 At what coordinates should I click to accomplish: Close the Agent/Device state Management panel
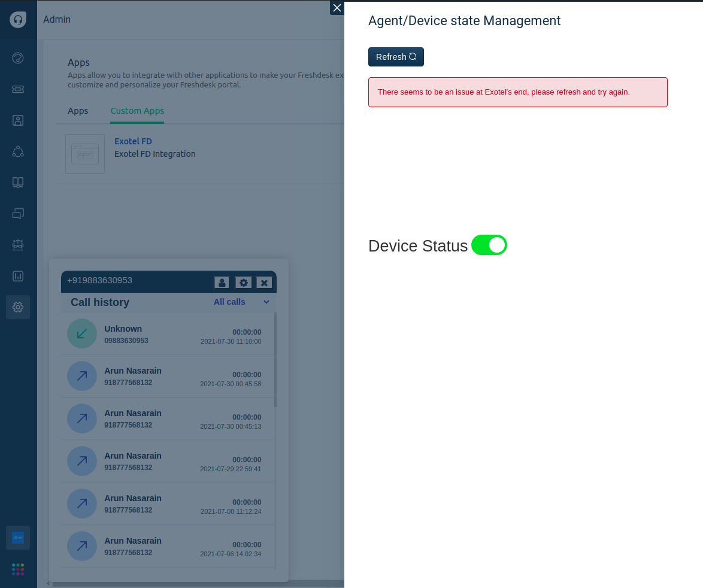(337, 8)
